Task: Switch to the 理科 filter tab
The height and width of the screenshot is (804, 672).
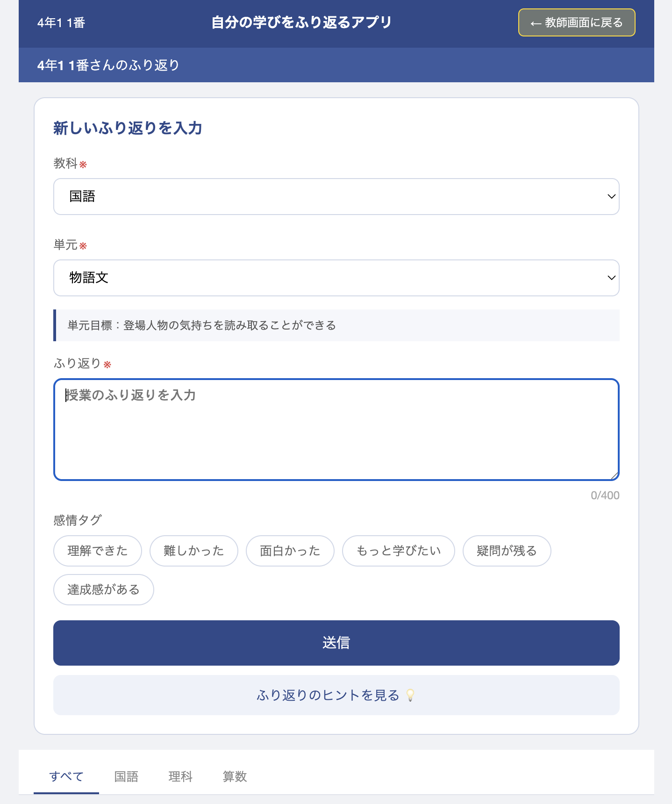Action: point(180,776)
